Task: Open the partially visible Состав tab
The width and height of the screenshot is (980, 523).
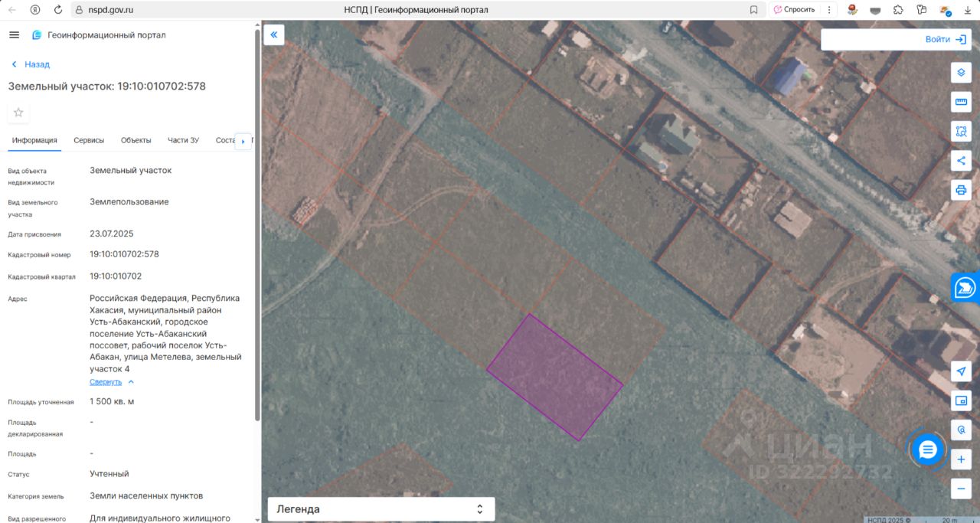Action: pos(225,140)
